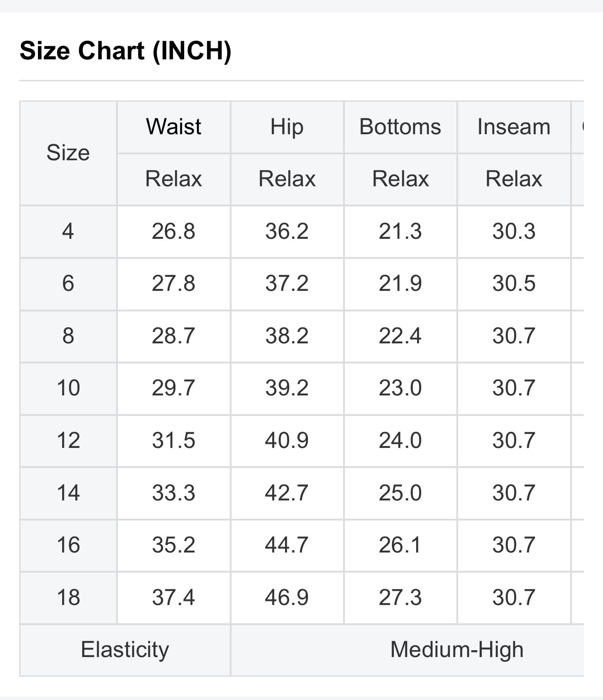The height and width of the screenshot is (700, 603).
Task: Click the inseam value in size 12 row
Action: point(514,440)
